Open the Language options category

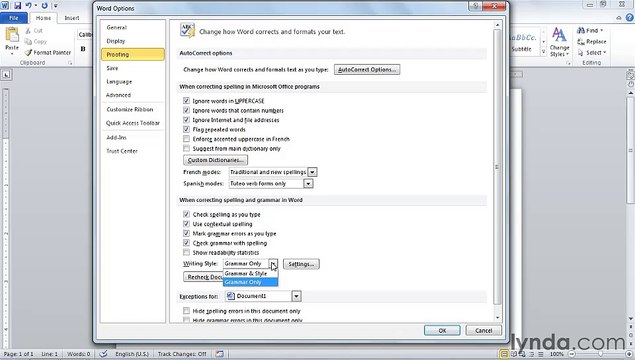tap(133, 82)
